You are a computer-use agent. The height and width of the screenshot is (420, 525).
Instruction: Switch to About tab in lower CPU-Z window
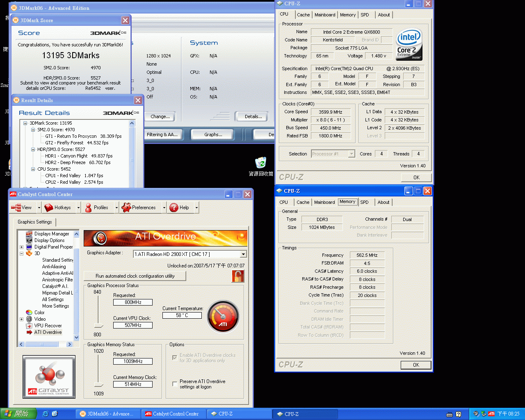point(383,202)
